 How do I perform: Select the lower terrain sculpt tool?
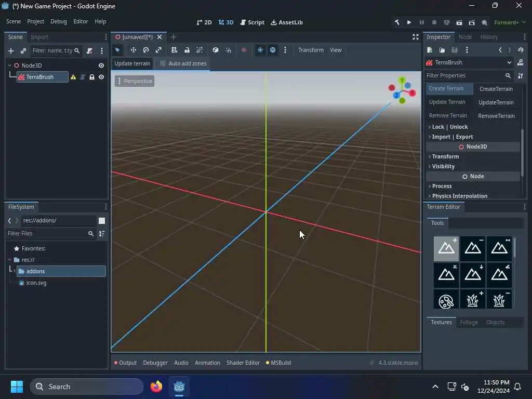(473, 249)
